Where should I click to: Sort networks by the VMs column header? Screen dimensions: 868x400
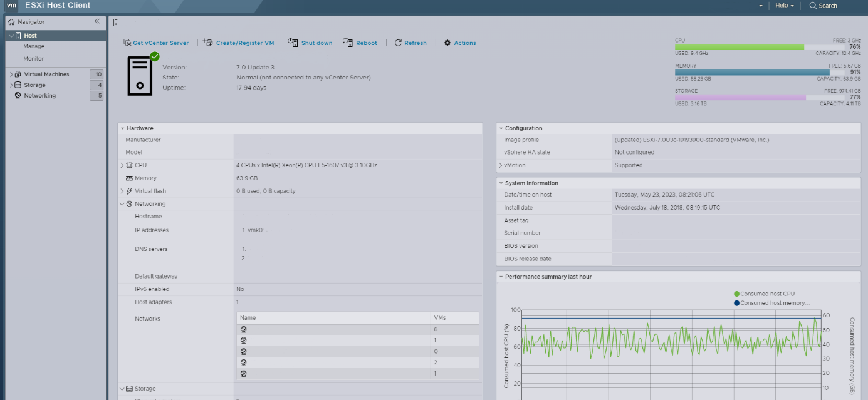pos(454,318)
